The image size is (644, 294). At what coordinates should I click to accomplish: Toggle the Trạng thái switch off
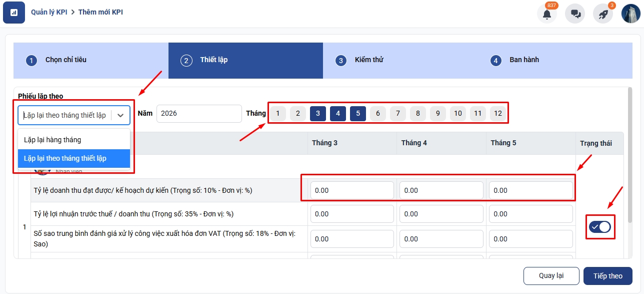(x=600, y=227)
